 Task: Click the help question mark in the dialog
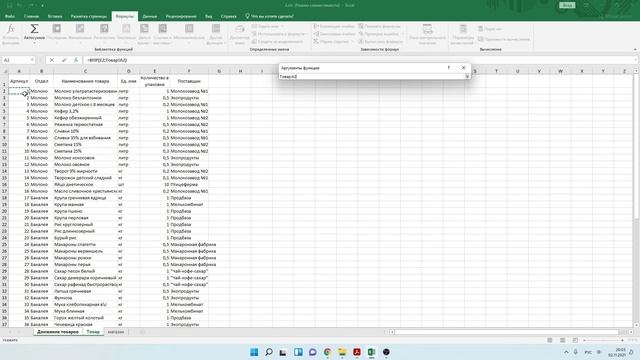click(449, 68)
